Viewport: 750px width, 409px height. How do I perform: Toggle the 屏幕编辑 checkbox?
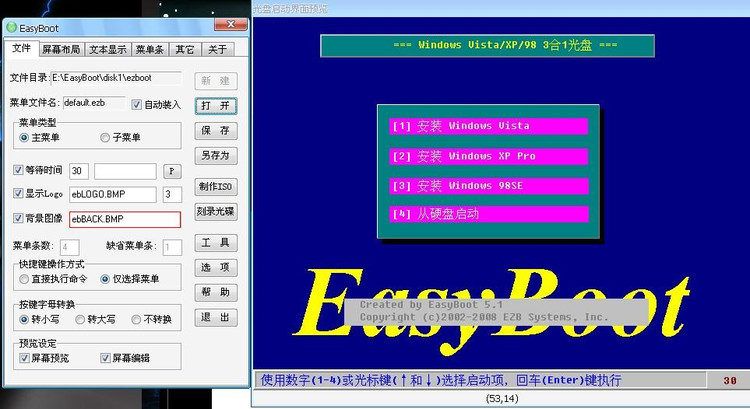coord(105,358)
